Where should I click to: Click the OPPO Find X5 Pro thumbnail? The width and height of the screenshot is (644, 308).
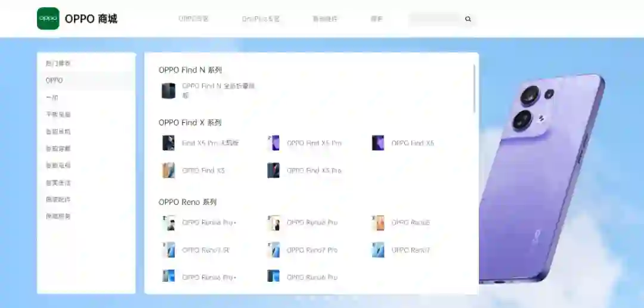(x=273, y=143)
